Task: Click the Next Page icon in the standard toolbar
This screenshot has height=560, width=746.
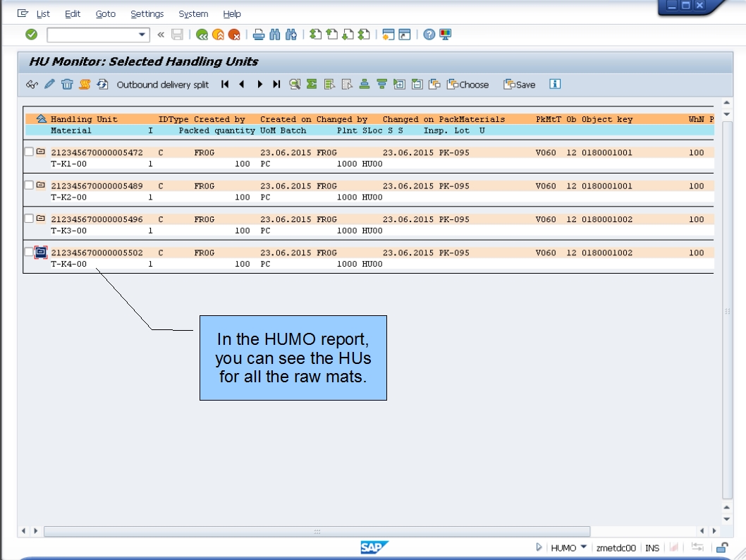Action: click(x=348, y=35)
